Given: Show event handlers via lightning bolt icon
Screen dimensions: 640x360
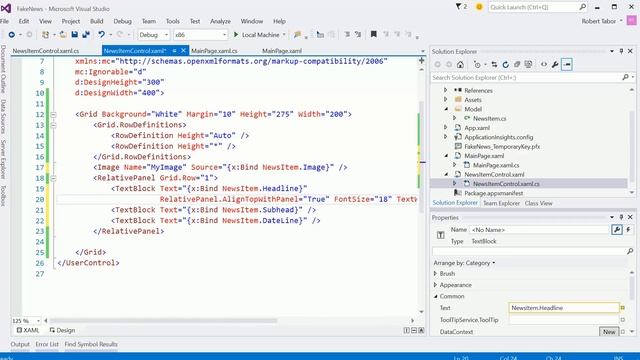Looking at the screenshot, I should pos(628,230).
